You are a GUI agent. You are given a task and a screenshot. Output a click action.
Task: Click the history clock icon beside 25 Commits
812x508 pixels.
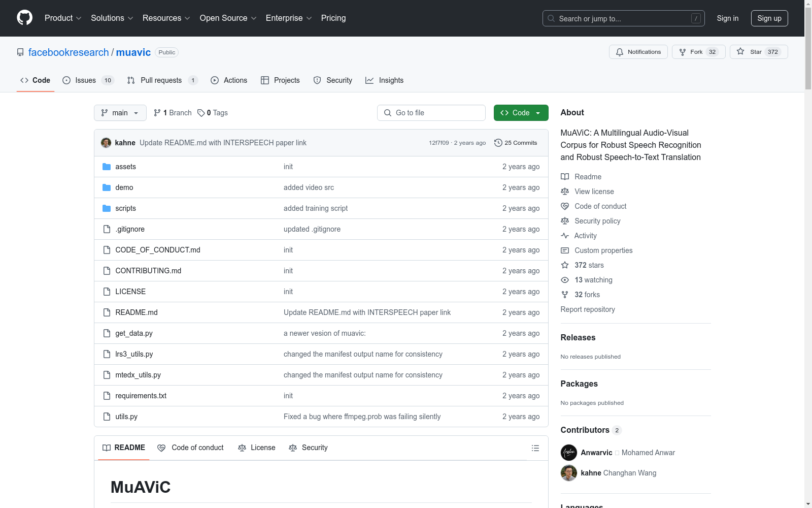click(x=498, y=143)
